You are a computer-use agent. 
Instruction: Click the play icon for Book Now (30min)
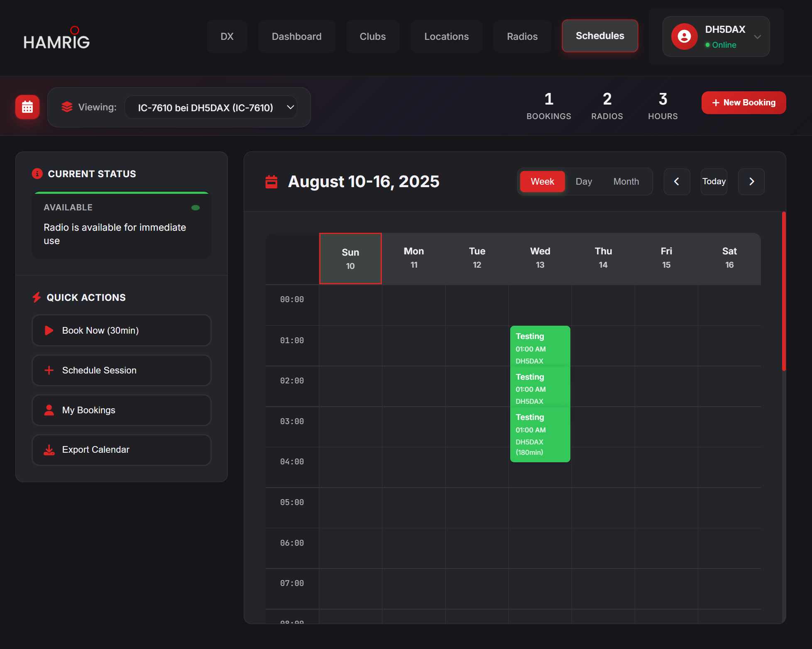coord(49,330)
